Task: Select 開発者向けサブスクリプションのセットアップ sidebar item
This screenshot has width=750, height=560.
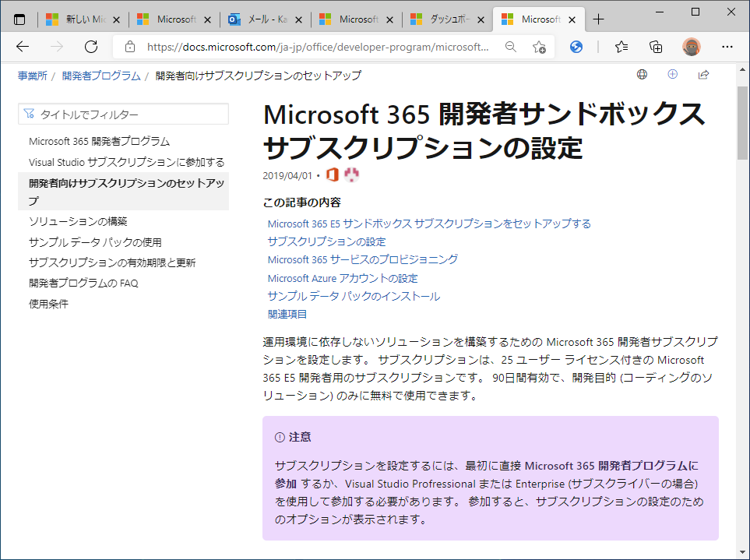Action: 123,192
